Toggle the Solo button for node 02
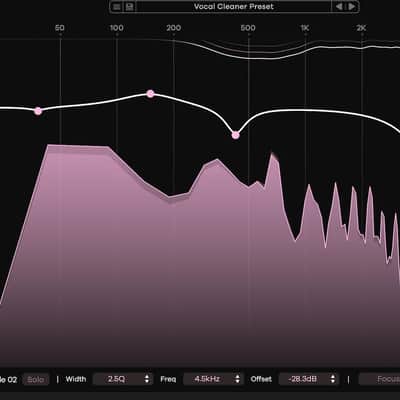 (x=36, y=379)
